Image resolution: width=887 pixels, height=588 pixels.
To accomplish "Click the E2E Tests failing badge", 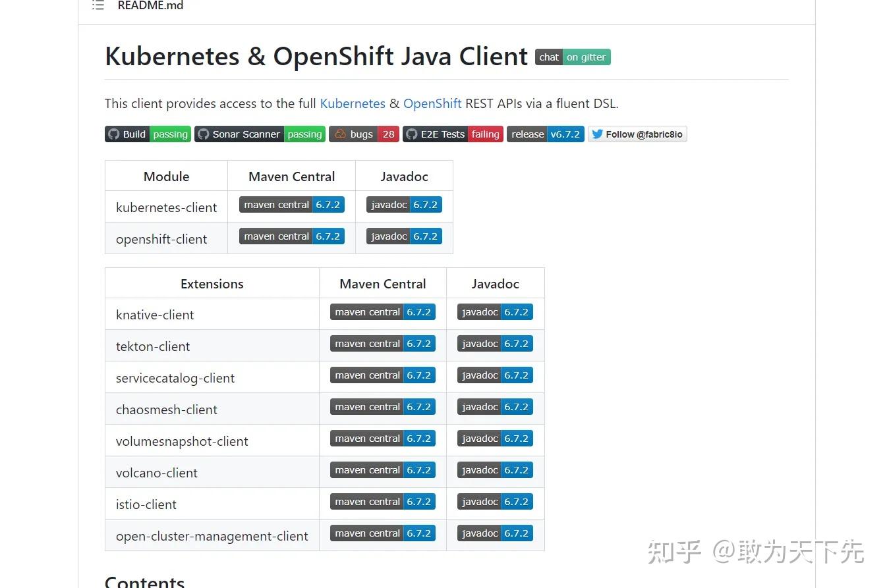I will click(452, 134).
